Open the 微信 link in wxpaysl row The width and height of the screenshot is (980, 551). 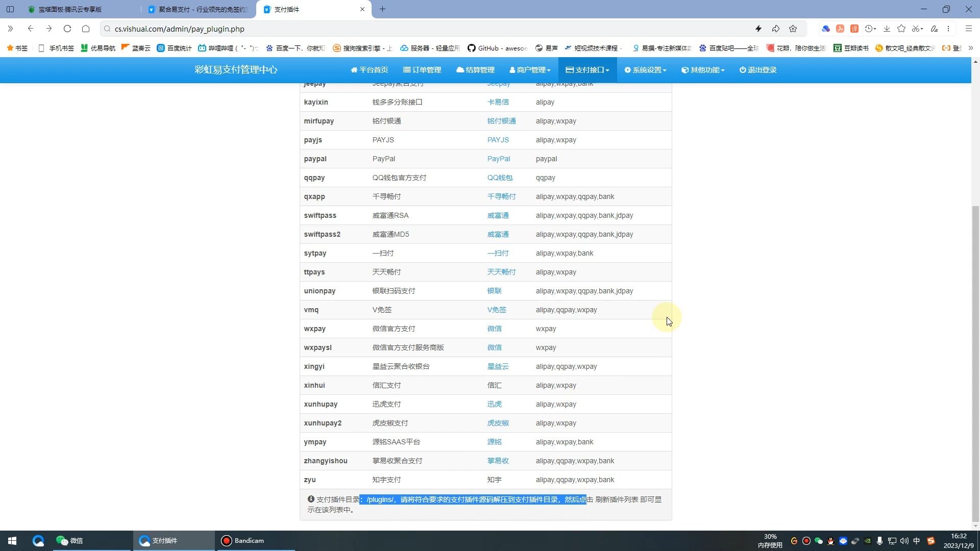click(x=494, y=347)
